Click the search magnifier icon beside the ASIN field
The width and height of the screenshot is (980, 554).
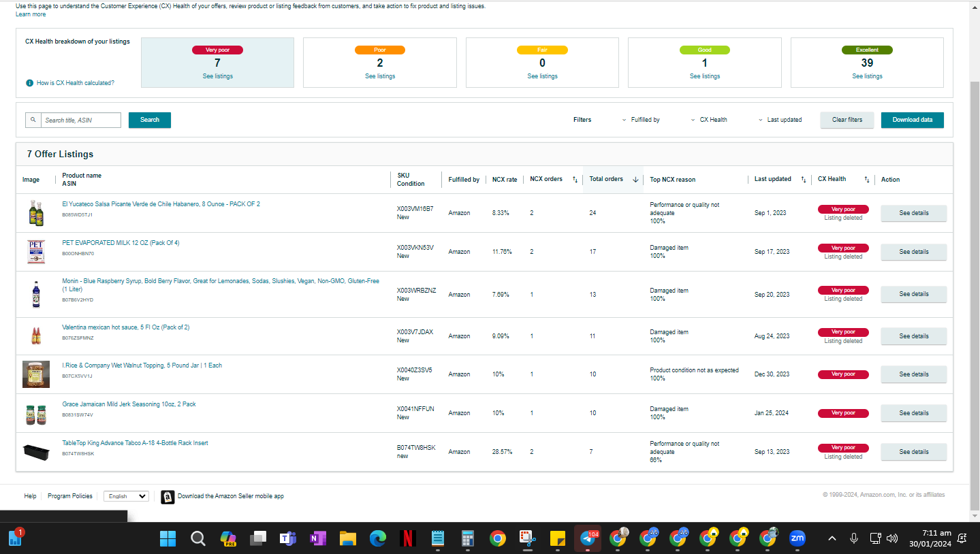[33, 120]
